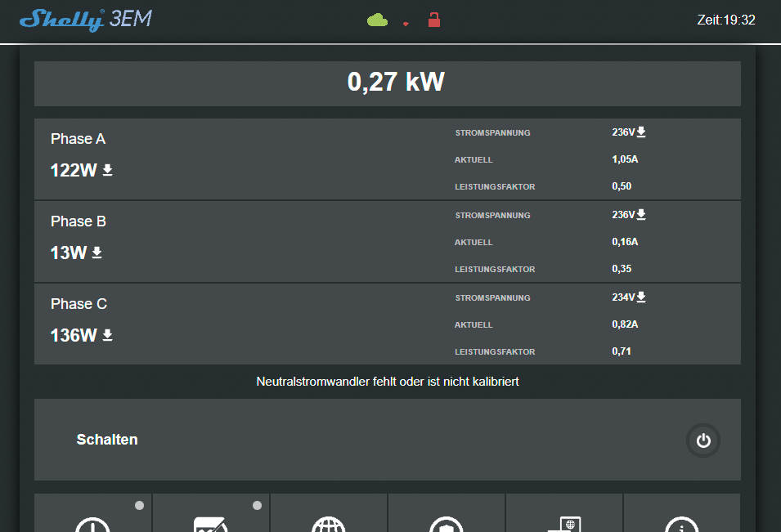Click the Zeit:19:32 clock text
Viewport: 781px width, 532px height.
726,20
